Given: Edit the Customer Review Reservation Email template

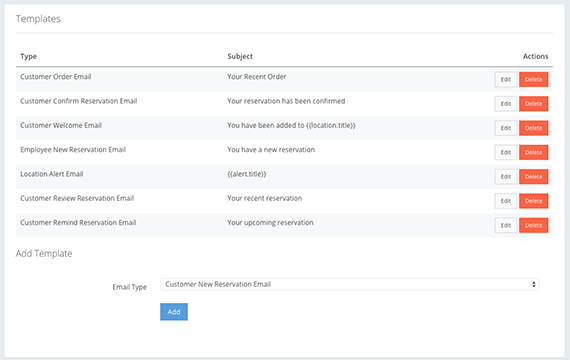Looking at the screenshot, I should pyautogui.click(x=506, y=201).
